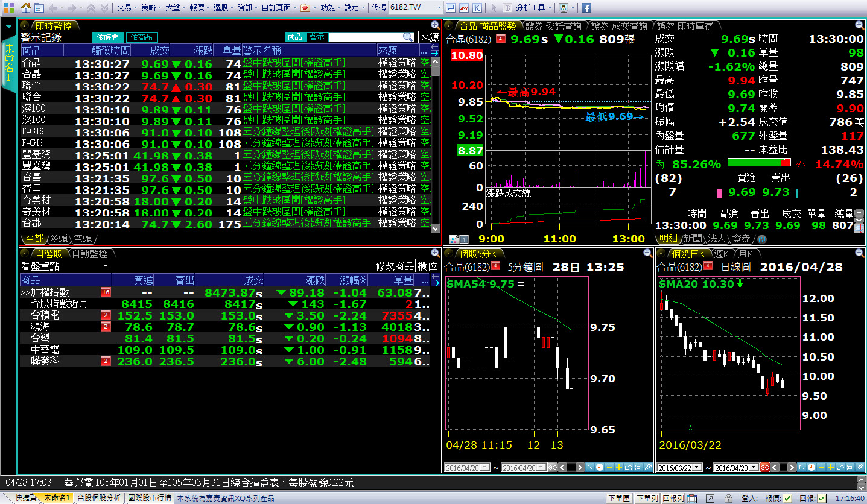Toggle the 回報 checkbox
The image size is (867, 504).
(821, 498)
